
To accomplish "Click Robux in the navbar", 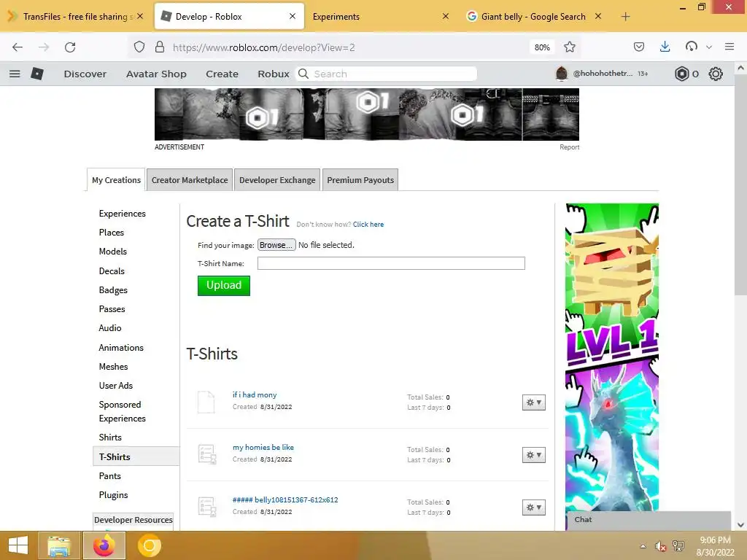I will click(274, 74).
